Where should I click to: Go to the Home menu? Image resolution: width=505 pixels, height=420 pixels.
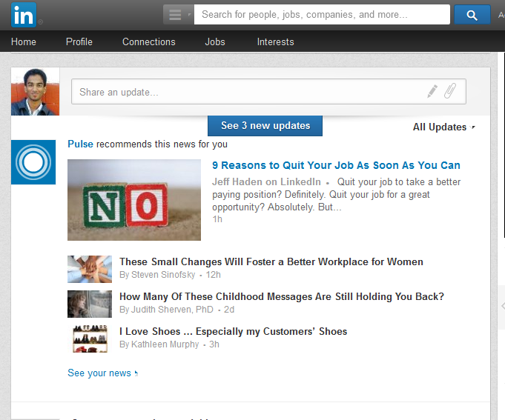click(24, 41)
